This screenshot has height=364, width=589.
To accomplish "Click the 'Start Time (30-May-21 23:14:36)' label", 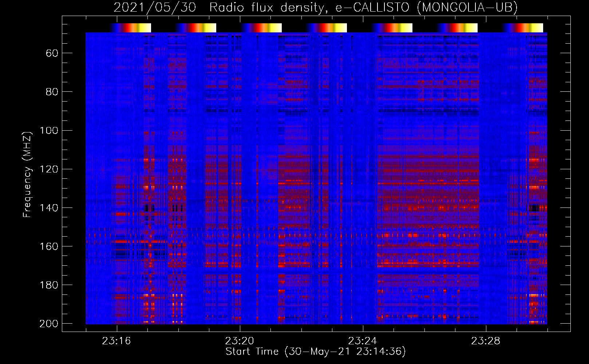I will (316, 352).
